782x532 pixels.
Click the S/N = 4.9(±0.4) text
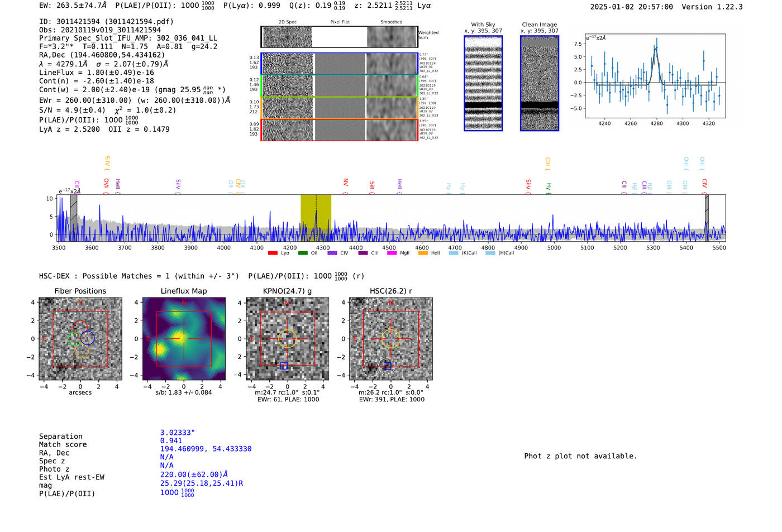tap(73, 110)
